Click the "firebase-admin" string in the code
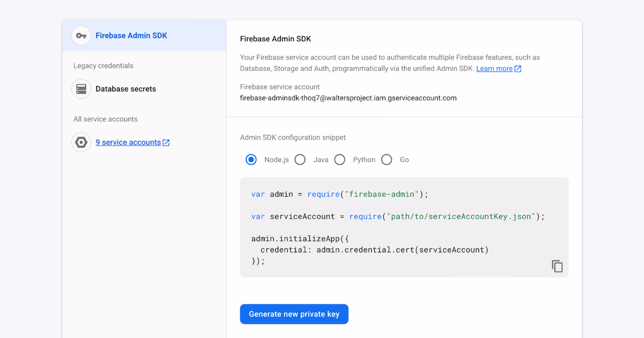 coord(382,194)
